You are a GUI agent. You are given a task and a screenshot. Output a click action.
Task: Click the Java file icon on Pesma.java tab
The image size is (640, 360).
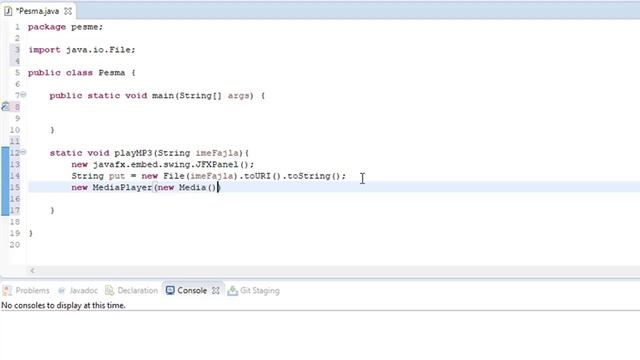coord(8,11)
